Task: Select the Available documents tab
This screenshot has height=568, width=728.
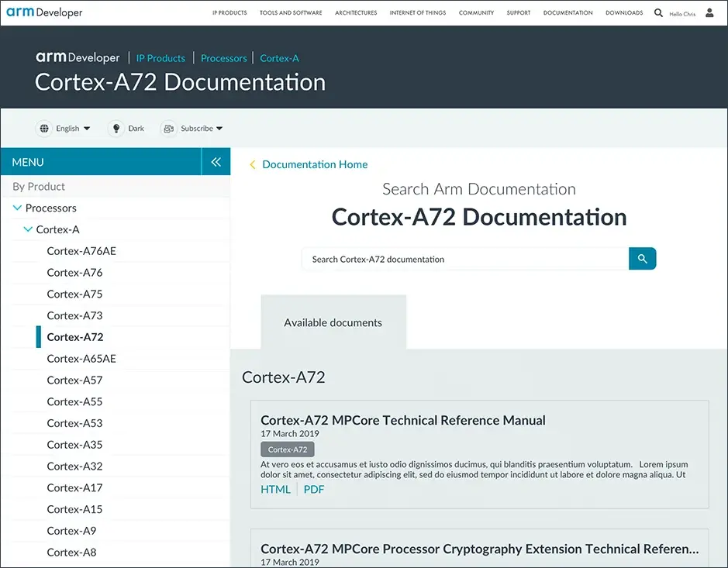Action: point(333,322)
